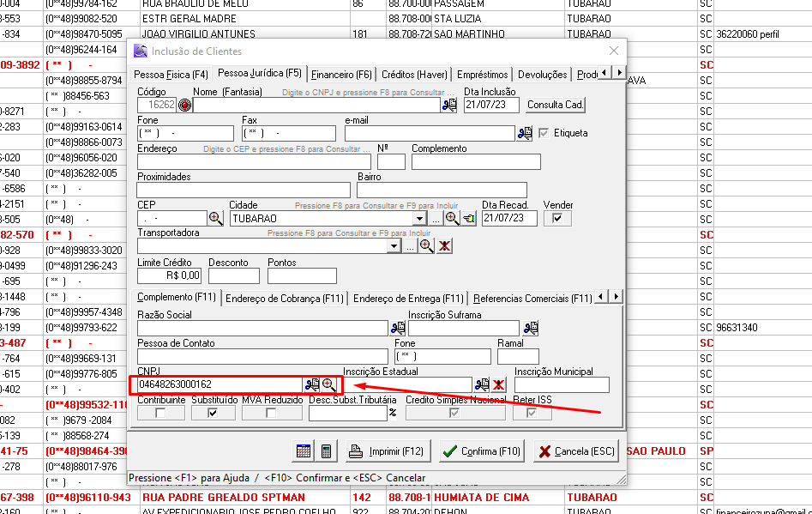Open the calendar icon next to calculator
Screen dimensions: 812x514
coord(304,451)
